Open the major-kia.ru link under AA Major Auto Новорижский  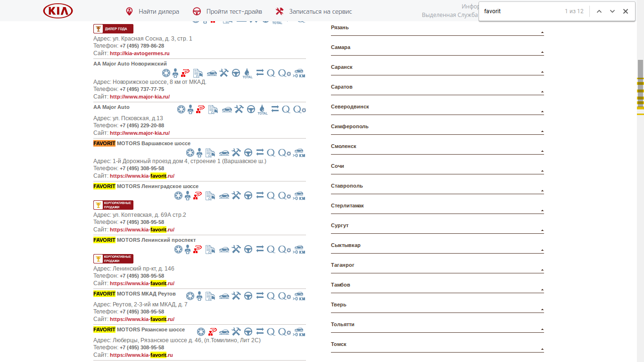pyautogui.click(x=140, y=97)
